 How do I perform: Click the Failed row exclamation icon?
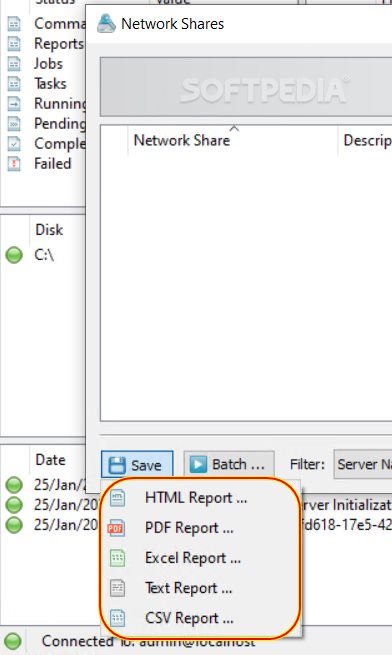click(14, 163)
